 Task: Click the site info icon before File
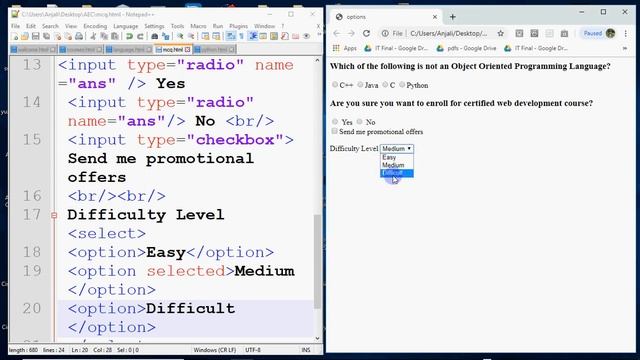coord(385,33)
